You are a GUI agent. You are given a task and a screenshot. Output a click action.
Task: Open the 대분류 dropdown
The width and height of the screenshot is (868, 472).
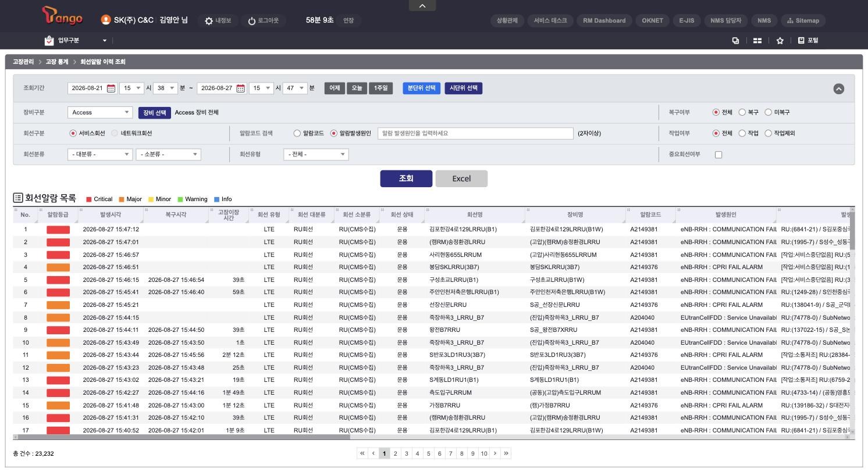point(100,155)
